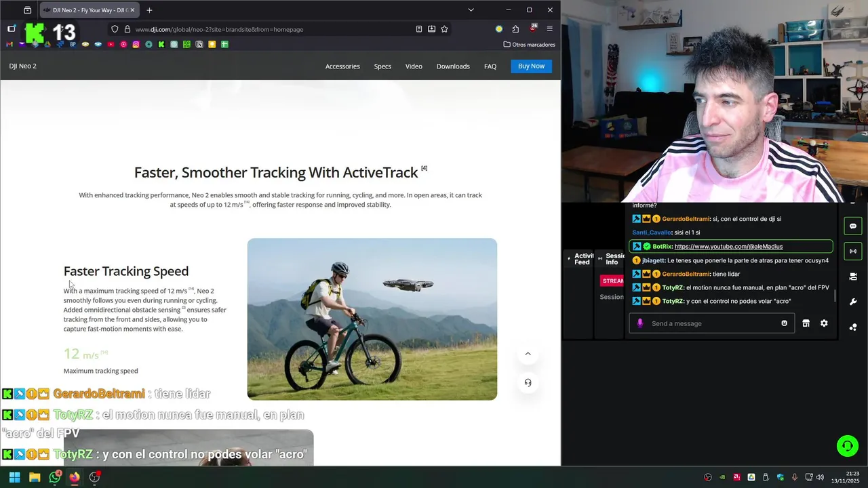Click the microphone tray icon
868x488 pixels.
click(x=795, y=477)
